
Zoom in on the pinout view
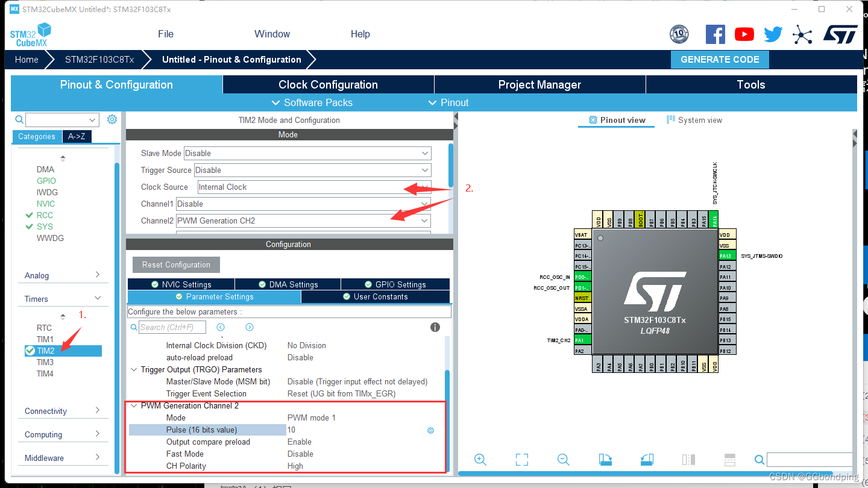point(480,460)
